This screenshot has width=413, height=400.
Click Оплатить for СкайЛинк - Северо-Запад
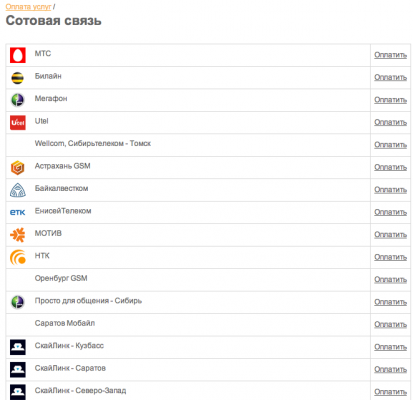point(390,392)
